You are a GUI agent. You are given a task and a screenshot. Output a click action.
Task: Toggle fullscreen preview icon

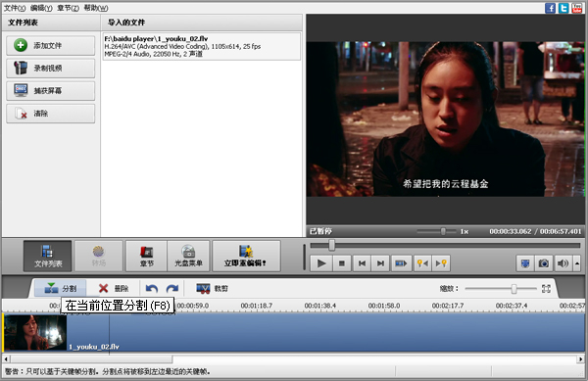pos(525,263)
